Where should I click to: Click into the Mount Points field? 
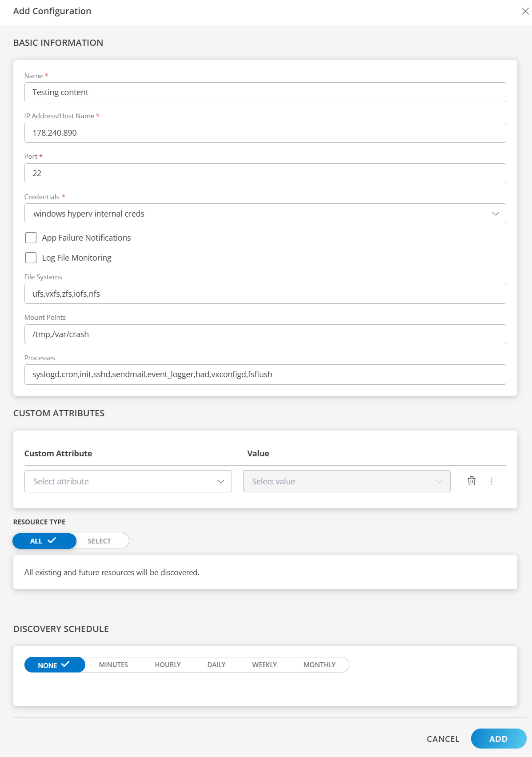[265, 334]
